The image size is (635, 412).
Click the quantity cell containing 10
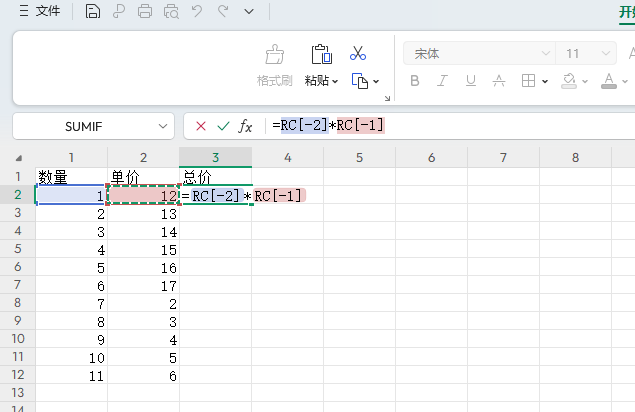71,357
